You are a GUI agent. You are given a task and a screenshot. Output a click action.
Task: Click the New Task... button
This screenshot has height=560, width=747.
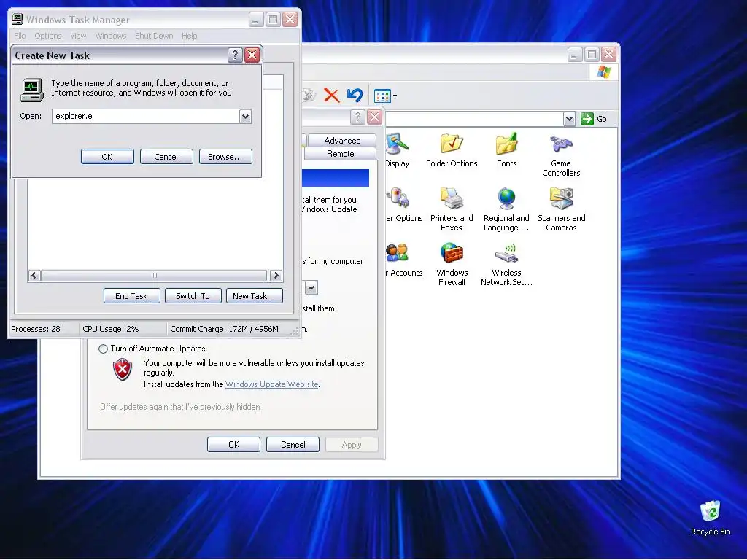(254, 296)
